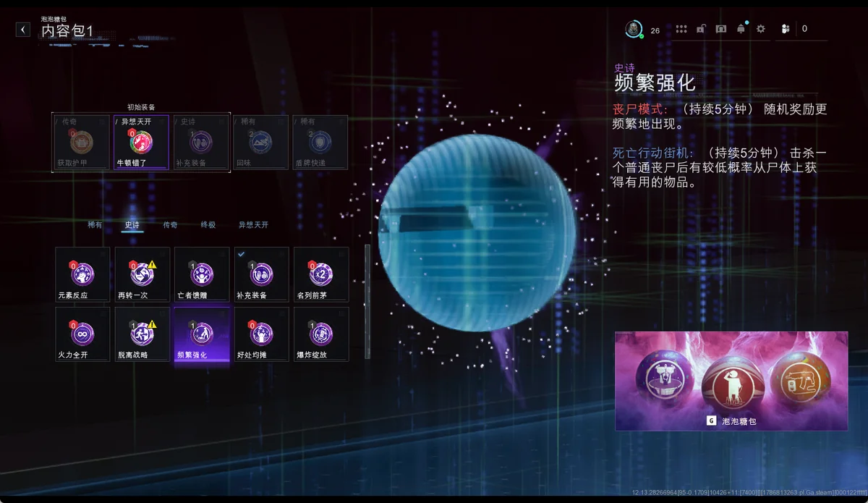Open the headset icon in top bar
This screenshot has height=503, width=868.
pos(721,29)
